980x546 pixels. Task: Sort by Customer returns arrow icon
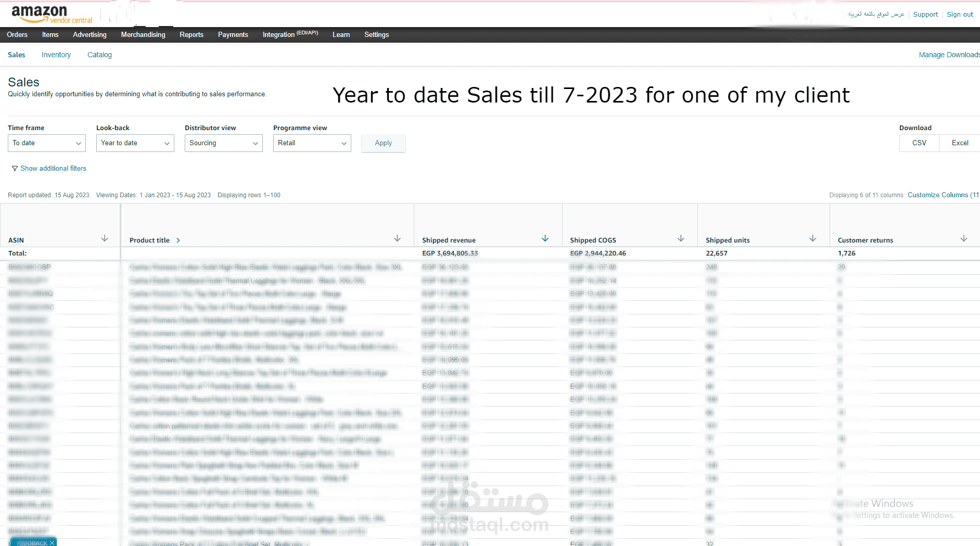[964, 238]
